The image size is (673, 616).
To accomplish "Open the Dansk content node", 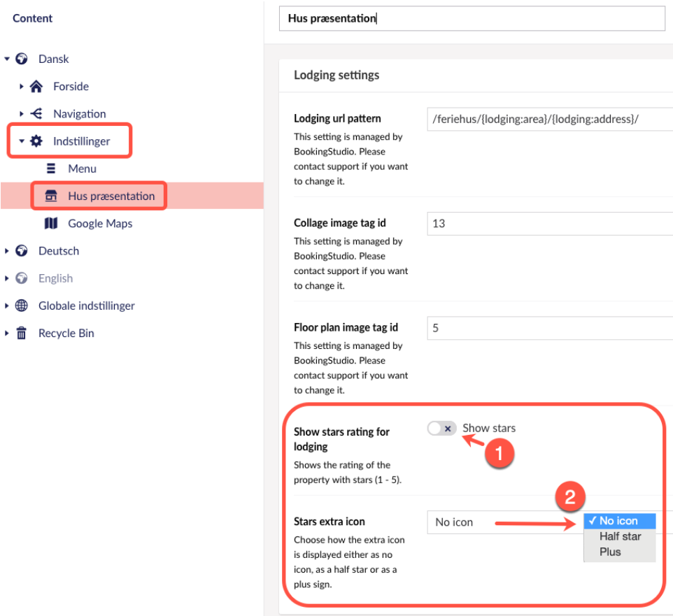I will point(54,59).
